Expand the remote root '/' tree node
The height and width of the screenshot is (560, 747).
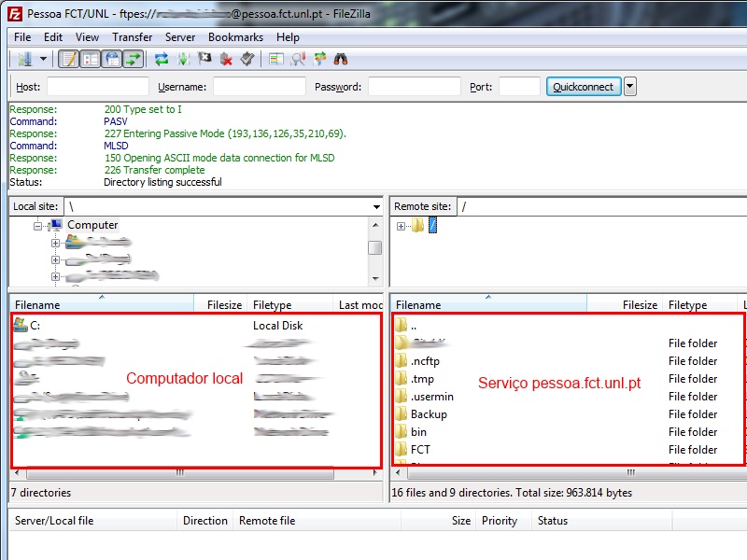pyautogui.click(x=401, y=226)
